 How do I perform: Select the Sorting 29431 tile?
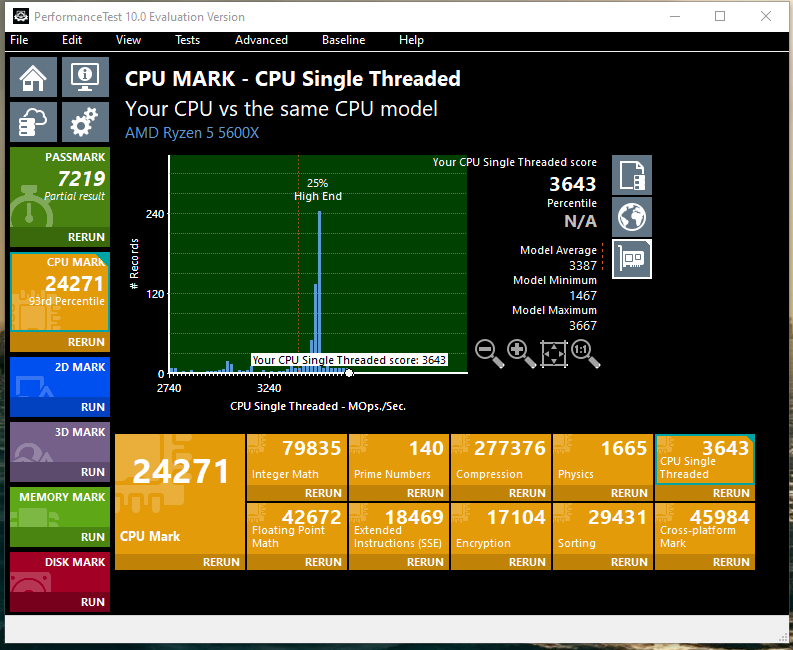tap(603, 529)
